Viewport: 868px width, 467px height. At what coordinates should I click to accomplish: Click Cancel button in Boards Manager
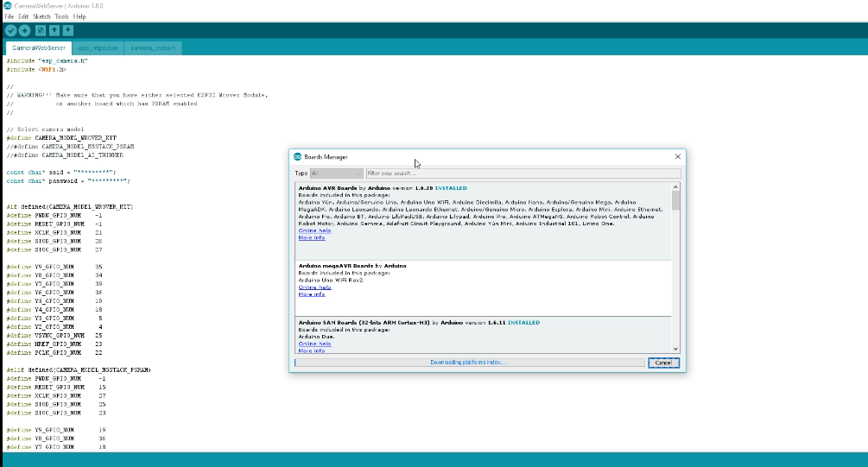663,363
